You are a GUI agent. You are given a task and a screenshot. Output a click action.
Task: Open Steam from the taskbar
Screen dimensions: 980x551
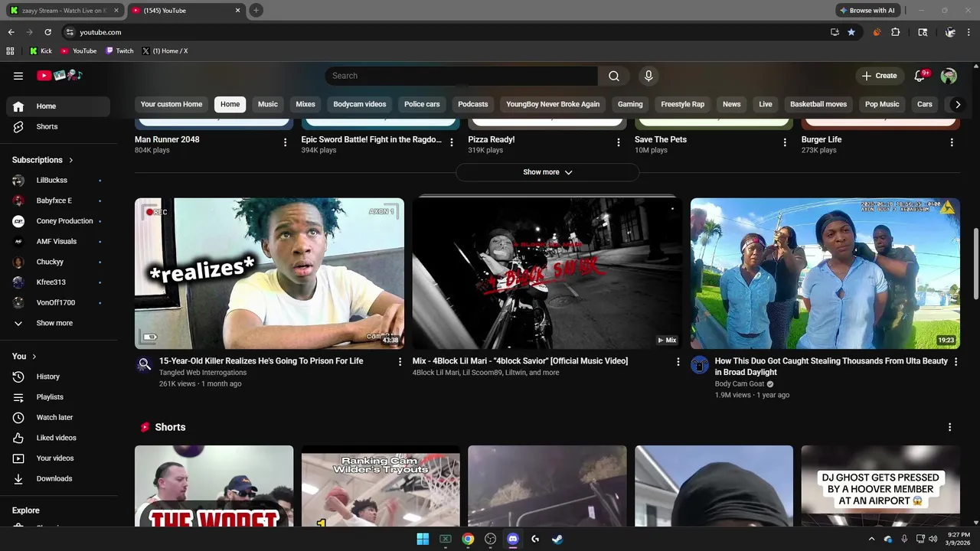[557, 539]
